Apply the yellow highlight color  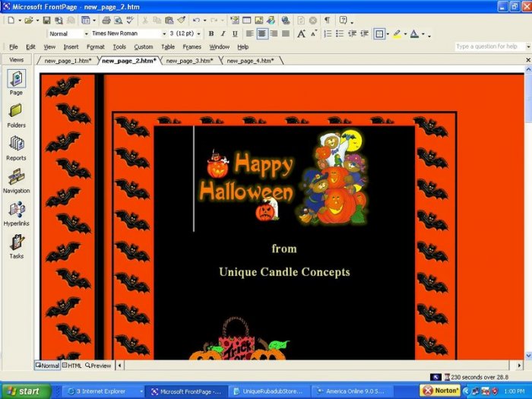coord(397,33)
